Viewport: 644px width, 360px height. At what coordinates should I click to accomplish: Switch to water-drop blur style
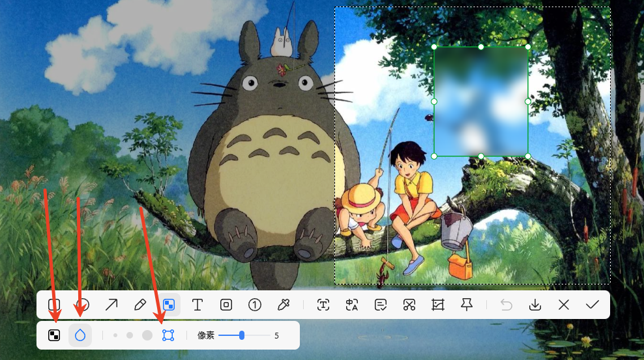tap(80, 335)
